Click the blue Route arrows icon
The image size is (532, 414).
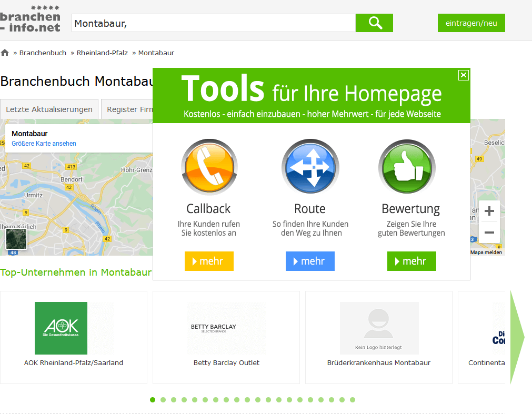[310, 167]
